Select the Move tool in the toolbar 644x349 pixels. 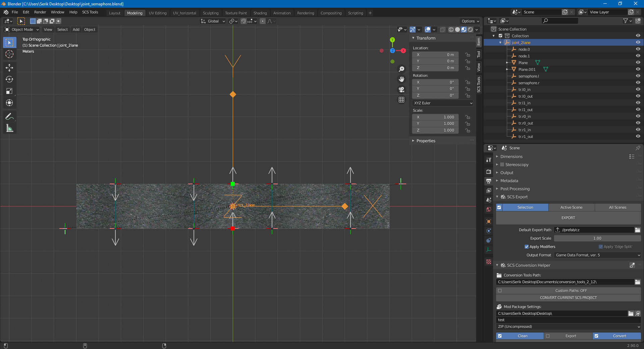coord(9,68)
